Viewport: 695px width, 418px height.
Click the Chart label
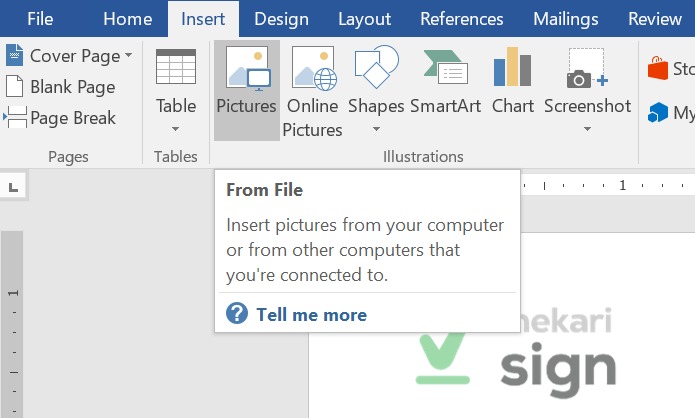tap(513, 106)
